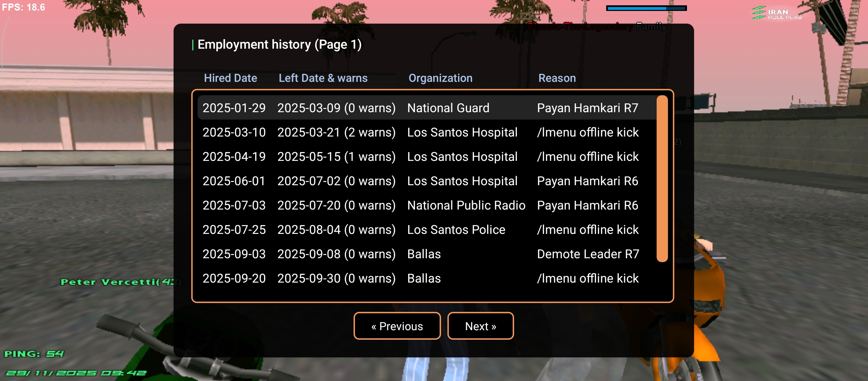This screenshot has height=381, width=868.
Task: Click the PING indicator text
Action: pyautogui.click(x=34, y=353)
